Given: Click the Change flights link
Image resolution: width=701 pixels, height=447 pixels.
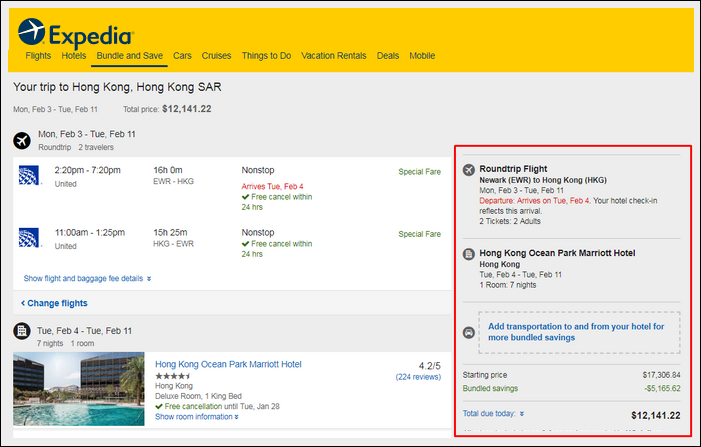Looking at the screenshot, I should tap(54, 303).
